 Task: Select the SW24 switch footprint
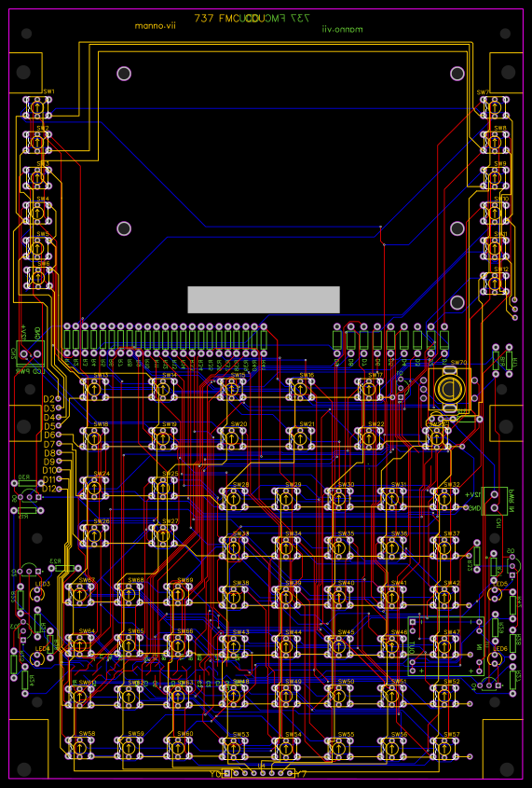94,487
